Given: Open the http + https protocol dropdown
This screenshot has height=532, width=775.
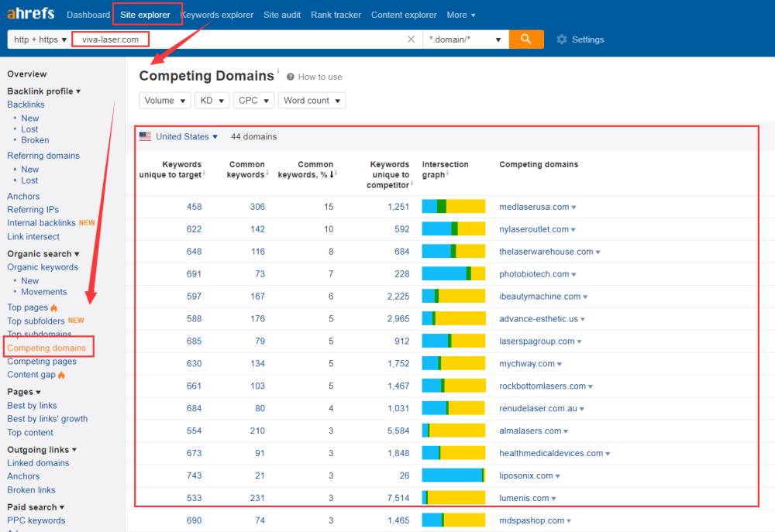Looking at the screenshot, I should click(x=40, y=39).
